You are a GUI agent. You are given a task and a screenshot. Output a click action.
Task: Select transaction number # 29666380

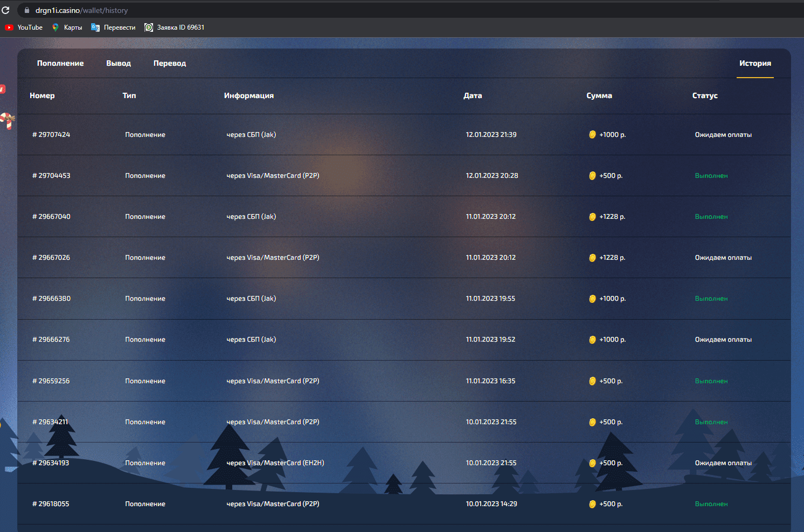click(51, 299)
